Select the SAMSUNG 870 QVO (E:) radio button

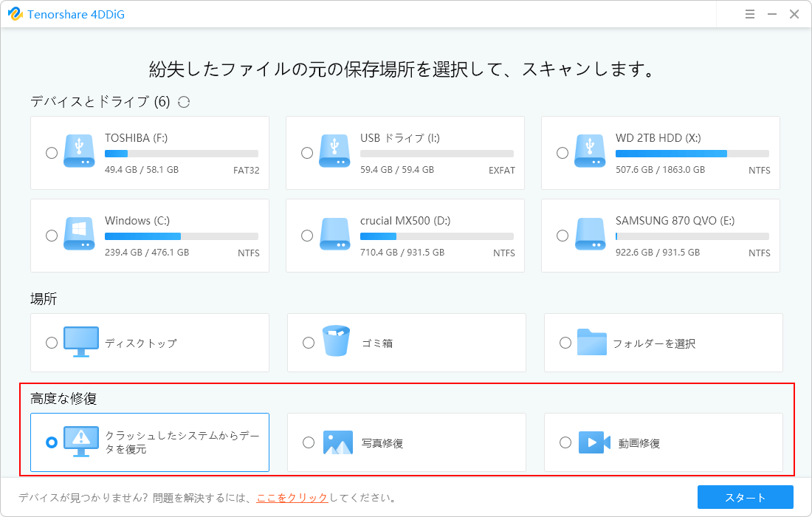coord(562,236)
